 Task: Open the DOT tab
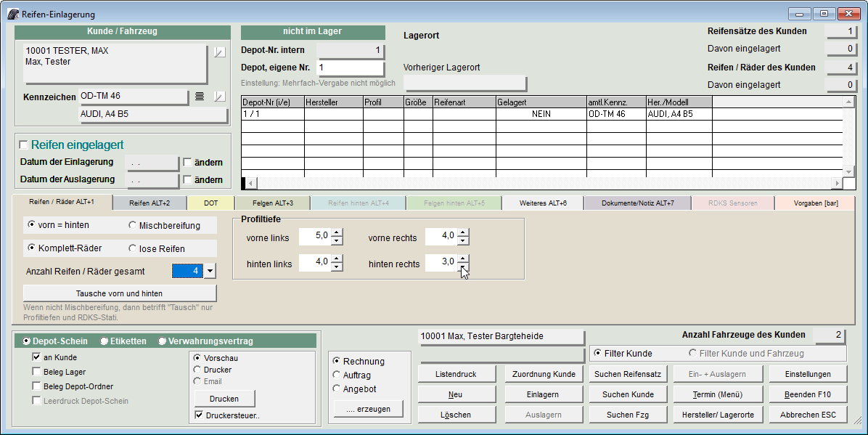pyautogui.click(x=211, y=203)
